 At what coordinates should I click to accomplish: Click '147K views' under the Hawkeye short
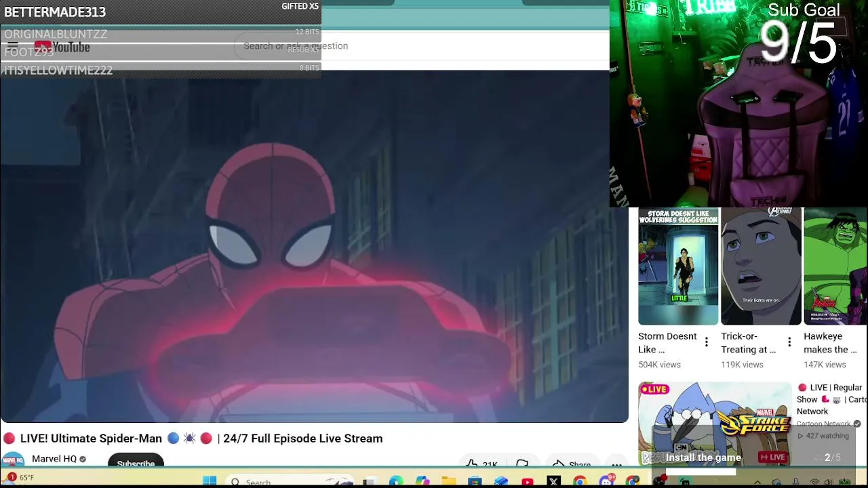[825, 365]
